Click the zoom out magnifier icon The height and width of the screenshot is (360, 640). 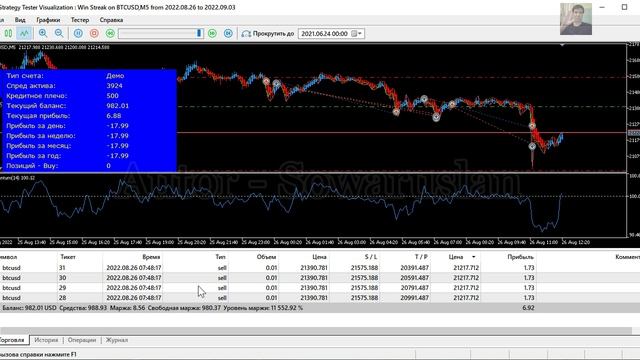[x=59, y=33]
